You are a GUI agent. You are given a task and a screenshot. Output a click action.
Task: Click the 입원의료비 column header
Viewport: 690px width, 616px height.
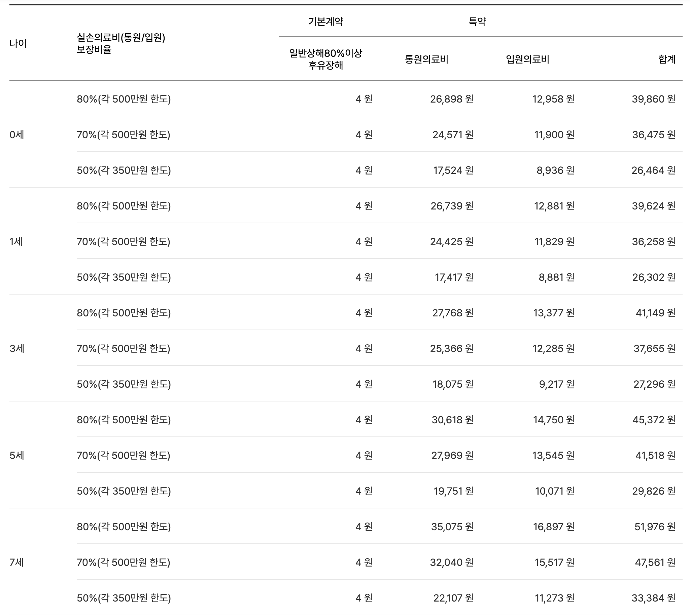coord(527,59)
